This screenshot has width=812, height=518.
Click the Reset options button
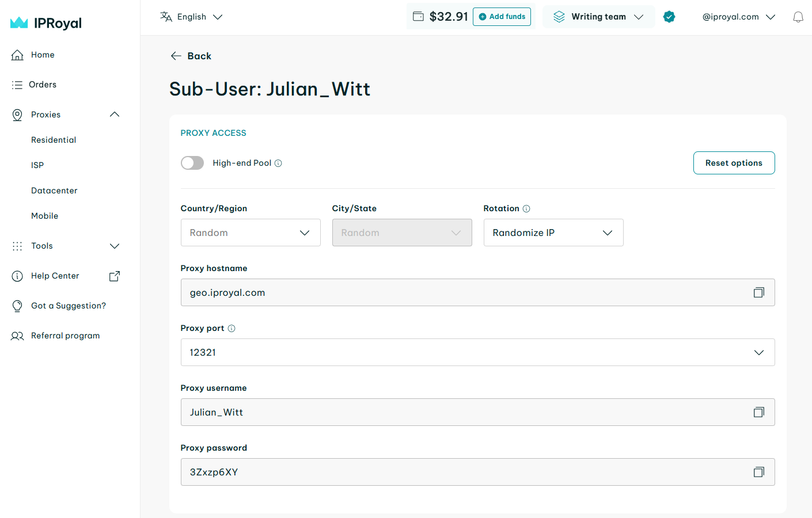[x=734, y=163]
